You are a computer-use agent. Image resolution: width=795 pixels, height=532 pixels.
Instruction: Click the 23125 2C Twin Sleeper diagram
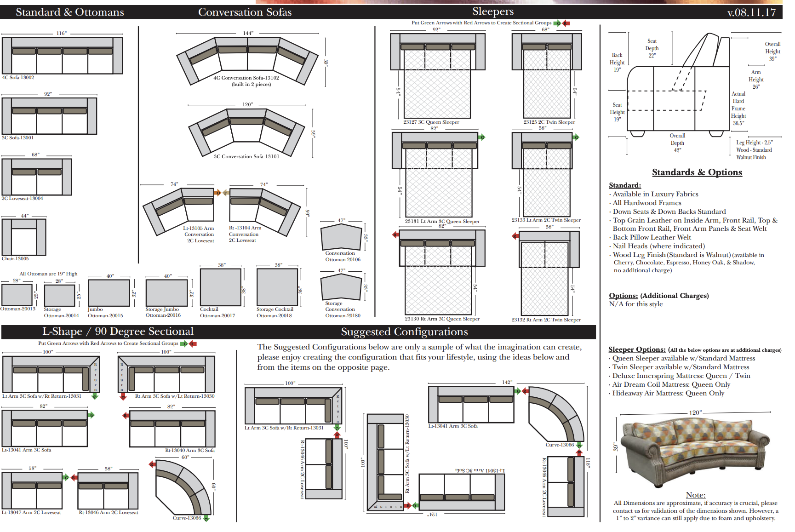546,76
